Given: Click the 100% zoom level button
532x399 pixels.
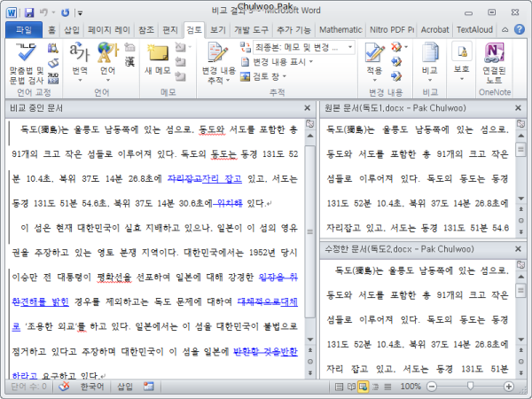Looking at the screenshot, I should 411,387.
